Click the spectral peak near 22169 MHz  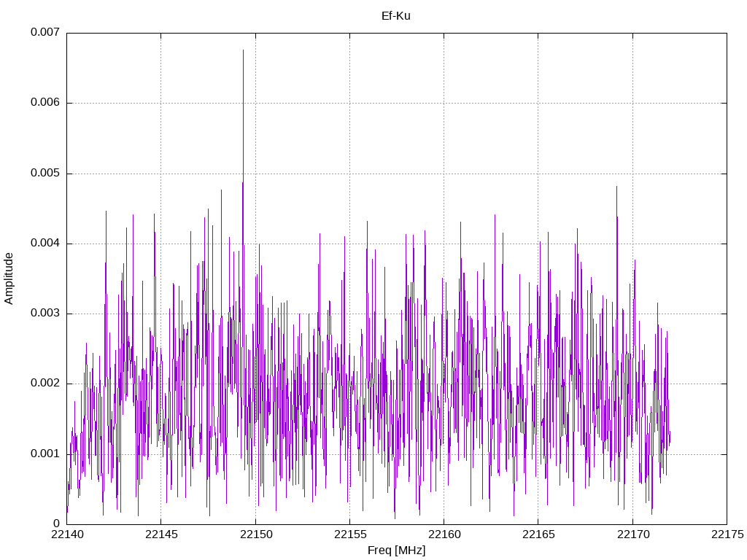pyautogui.click(x=616, y=187)
